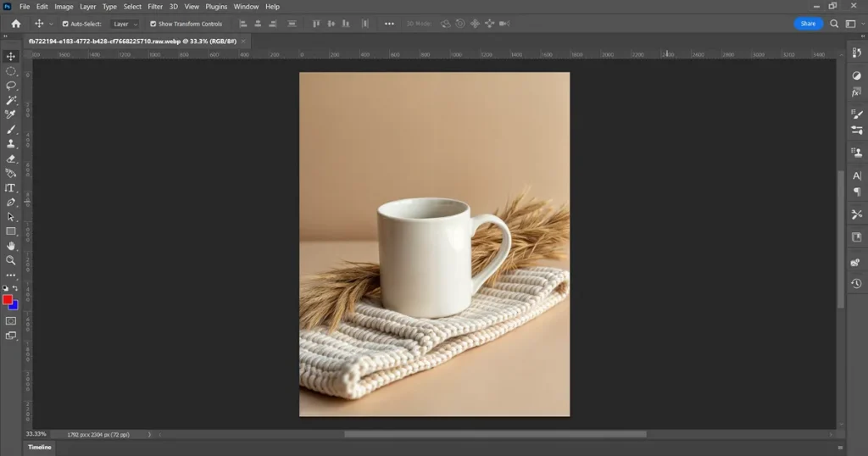Click the Share button
868x456 pixels.
[808, 24]
